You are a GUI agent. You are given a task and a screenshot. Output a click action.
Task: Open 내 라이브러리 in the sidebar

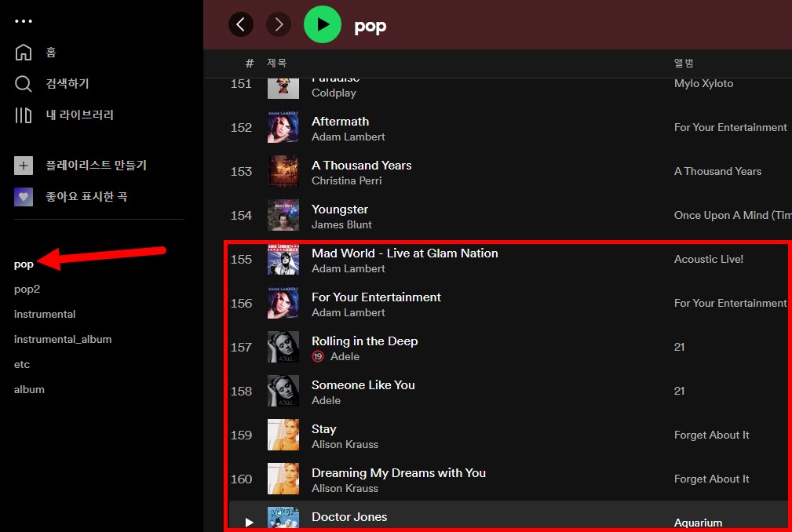tap(80, 115)
